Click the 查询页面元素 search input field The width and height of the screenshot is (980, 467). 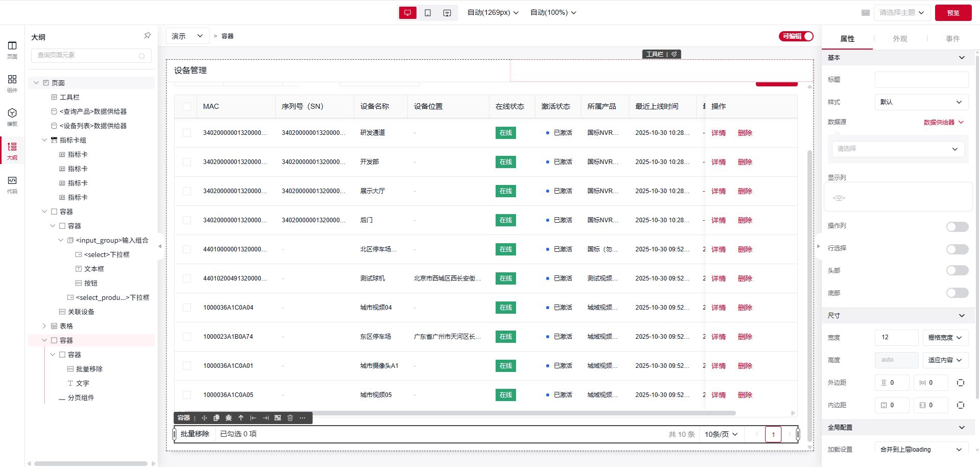pyautogui.click(x=87, y=55)
